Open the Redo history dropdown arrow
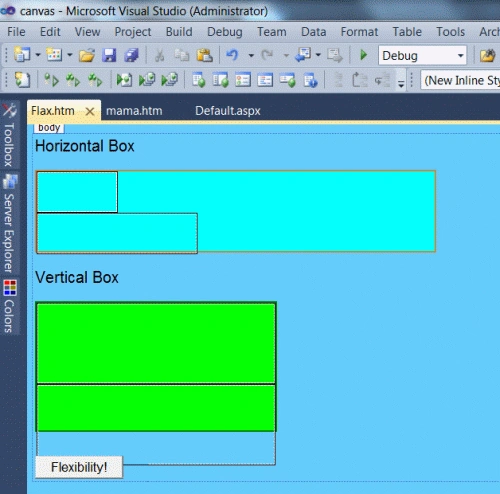 [286, 55]
